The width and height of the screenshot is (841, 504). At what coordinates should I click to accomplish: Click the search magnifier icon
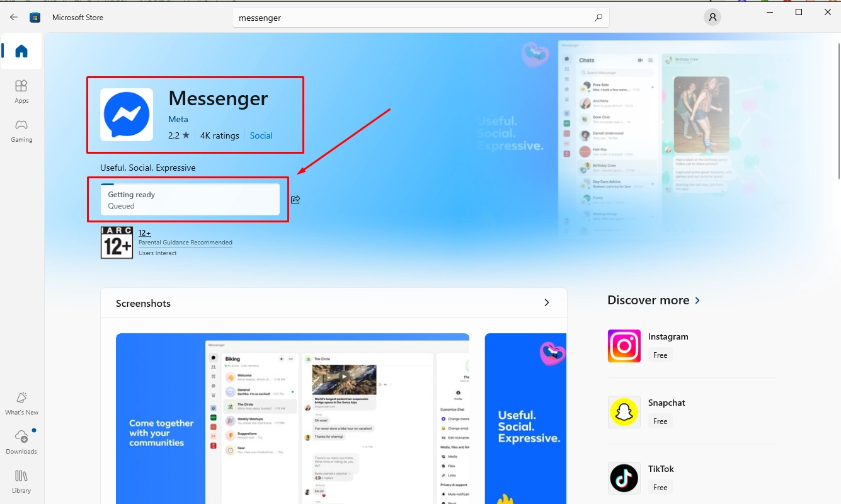pos(598,18)
